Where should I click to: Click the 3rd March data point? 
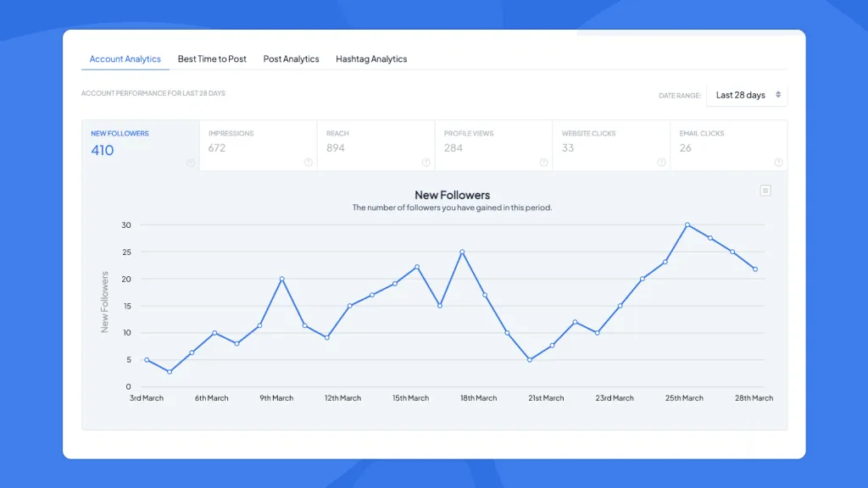point(147,359)
